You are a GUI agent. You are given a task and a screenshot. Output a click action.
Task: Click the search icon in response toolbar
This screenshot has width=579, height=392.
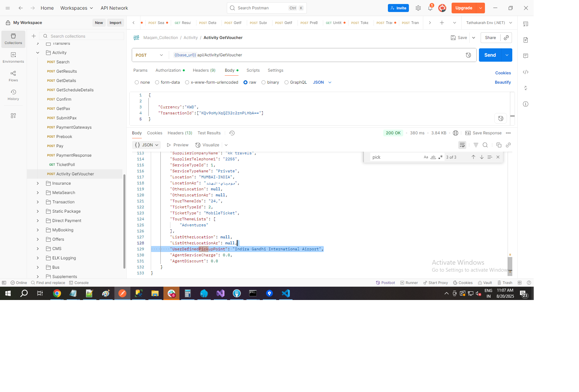pyautogui.click(x=485, y=145)
